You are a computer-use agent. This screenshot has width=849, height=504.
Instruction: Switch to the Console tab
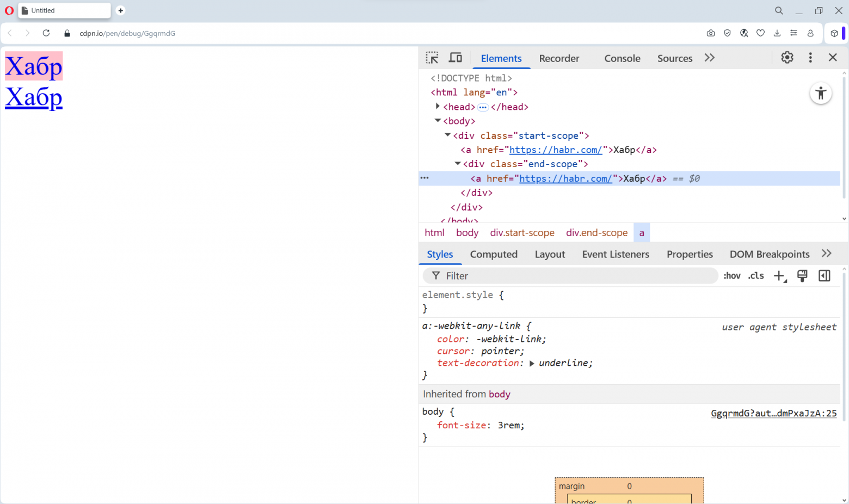tap(622, 58)
